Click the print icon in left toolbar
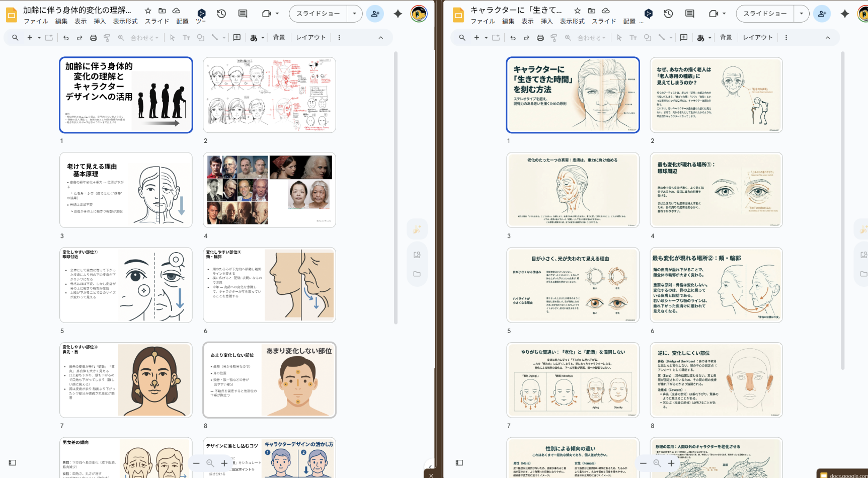Image resolution: width=868 pixels, height=478 pixels. point(93,38)
